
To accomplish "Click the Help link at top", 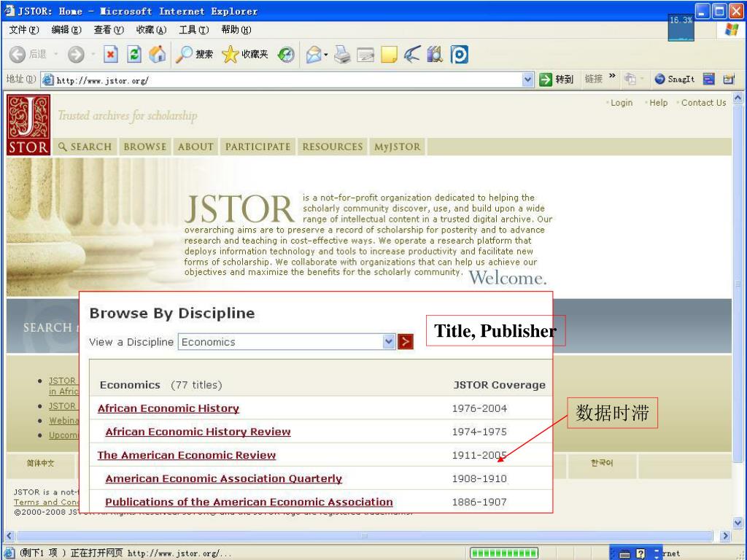I will tap(659, 102).
